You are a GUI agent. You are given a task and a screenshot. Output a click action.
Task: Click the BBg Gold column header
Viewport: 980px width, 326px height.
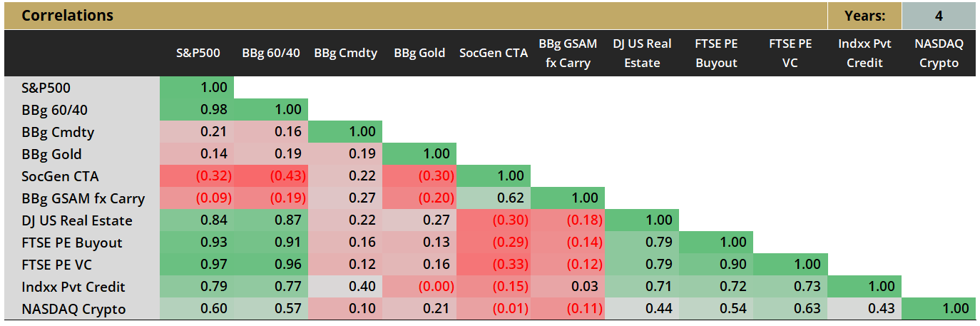coord(419,53)
